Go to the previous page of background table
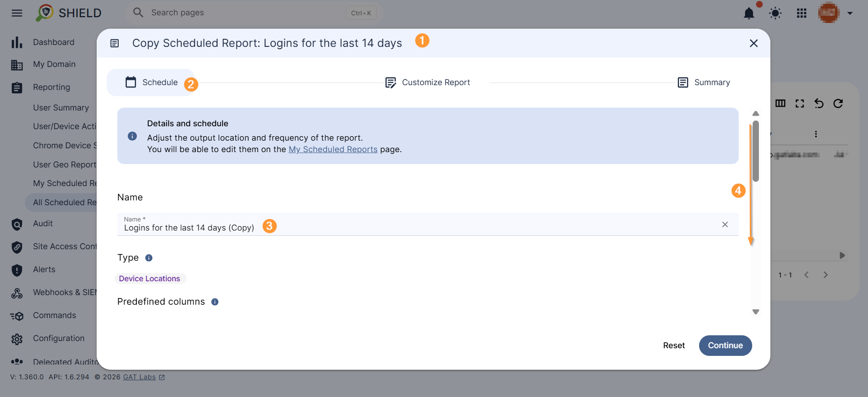Viewport: 868px width, 397px height. (x=806, y=275)
